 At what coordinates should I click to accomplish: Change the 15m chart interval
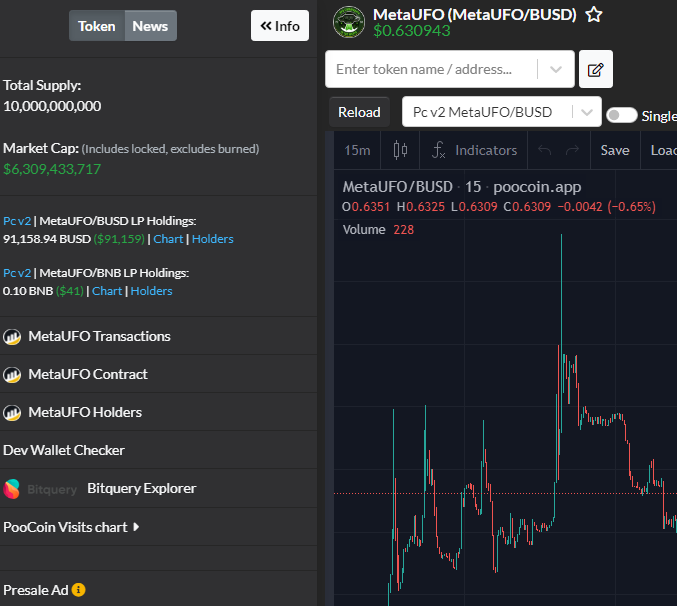[357, 150]
